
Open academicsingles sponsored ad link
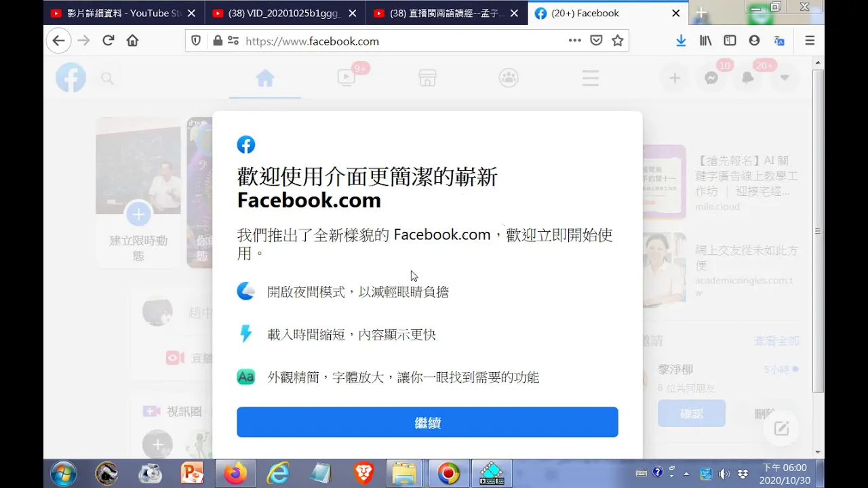[722, 270]
